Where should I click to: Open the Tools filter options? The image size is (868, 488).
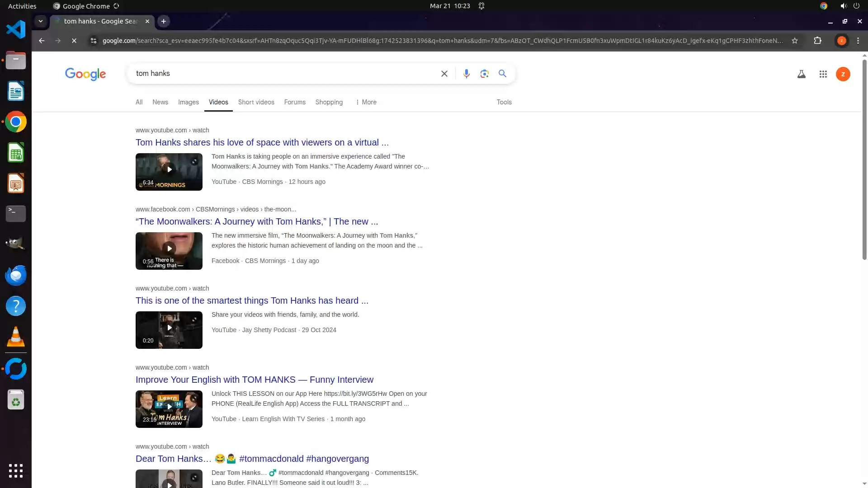(504, 102)
